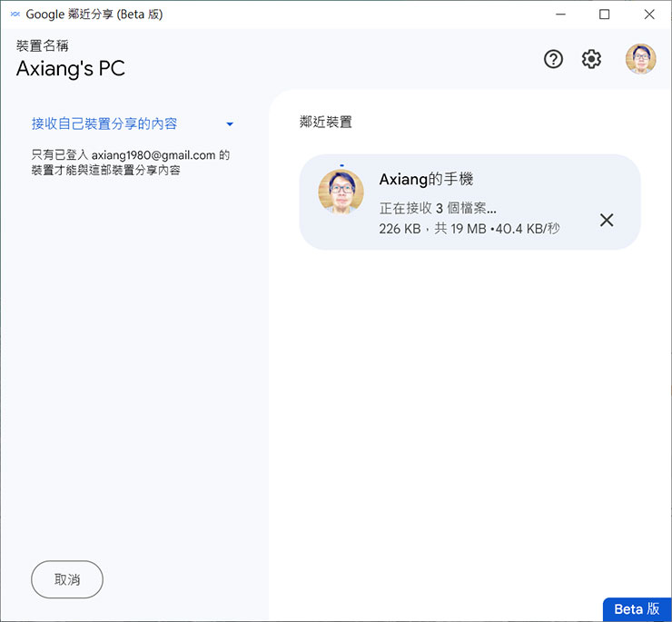Maximize the Google 鄰近分享 window
The height and width of the screenshot is (622, 672).
click(604, 15)
